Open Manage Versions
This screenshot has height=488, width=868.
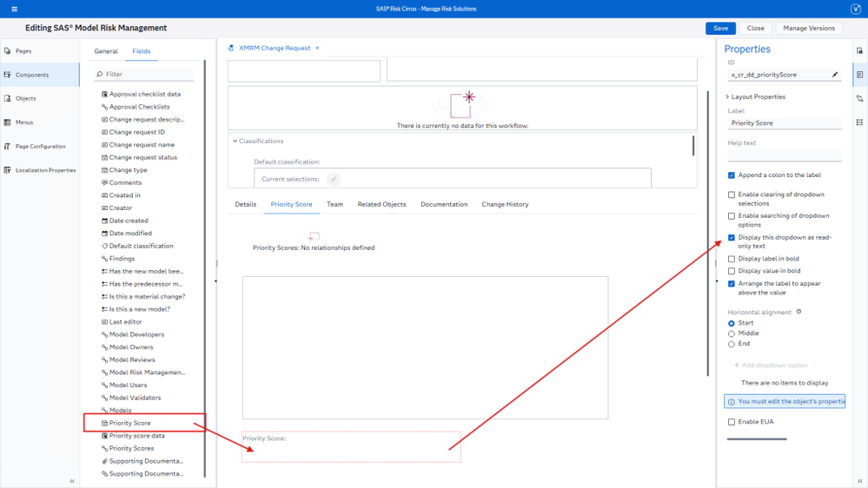click(x=809, y=28)
